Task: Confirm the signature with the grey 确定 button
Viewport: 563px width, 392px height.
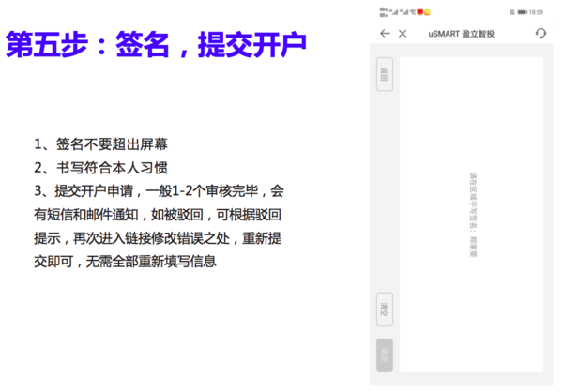Action: 384,352
